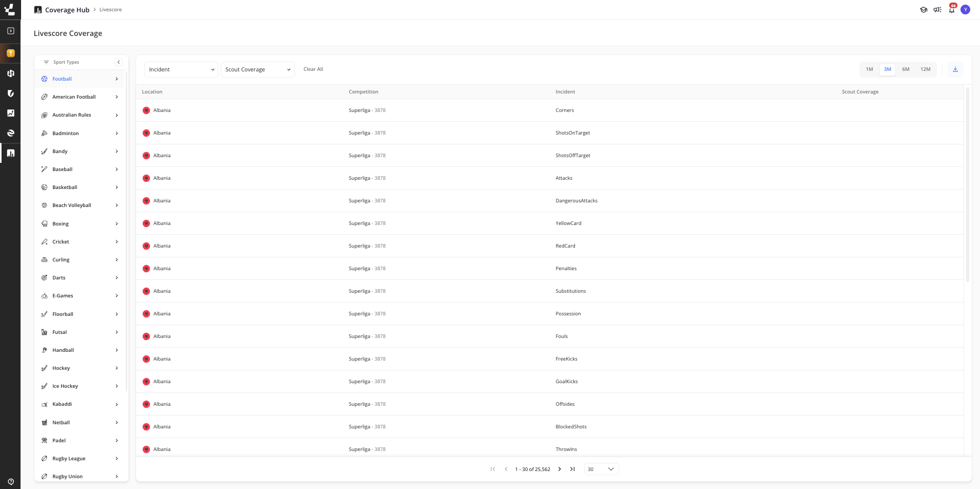Screen dimensions: 980x489
Task: Expand the Basketball sport chevron
Action: click(x=117, y=187)
